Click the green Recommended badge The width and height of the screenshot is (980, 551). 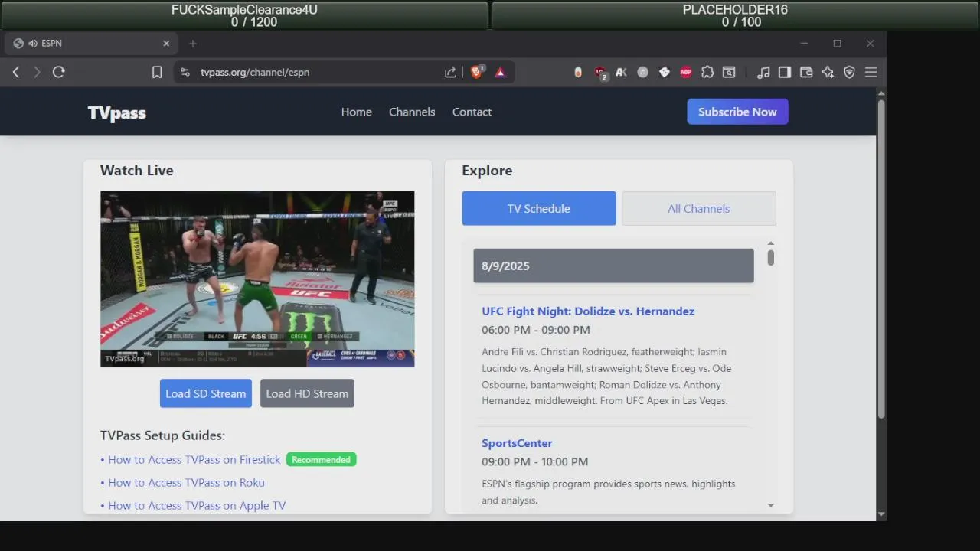322,460
